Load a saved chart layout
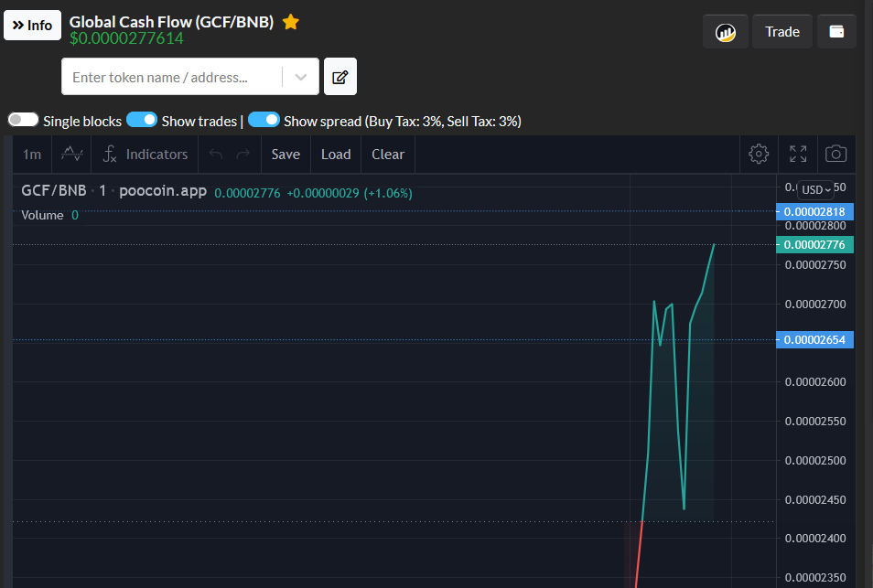The image size is (873, 588). [336, 155]
